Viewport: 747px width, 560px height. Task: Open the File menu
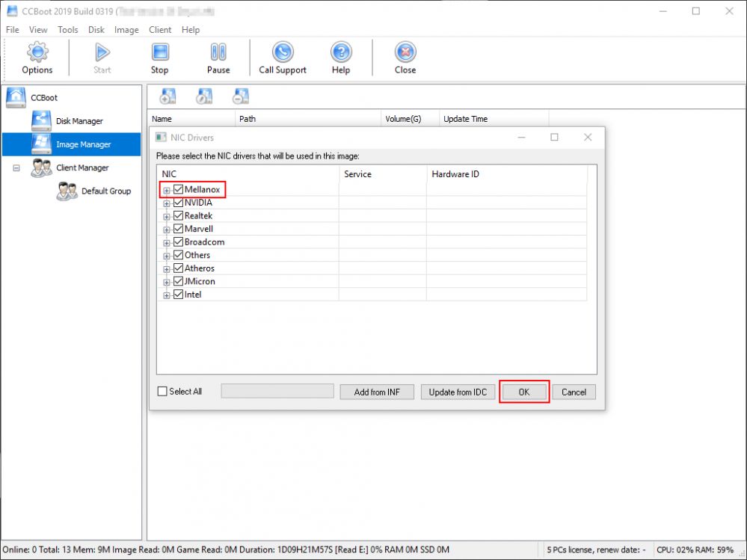[13, 29]
